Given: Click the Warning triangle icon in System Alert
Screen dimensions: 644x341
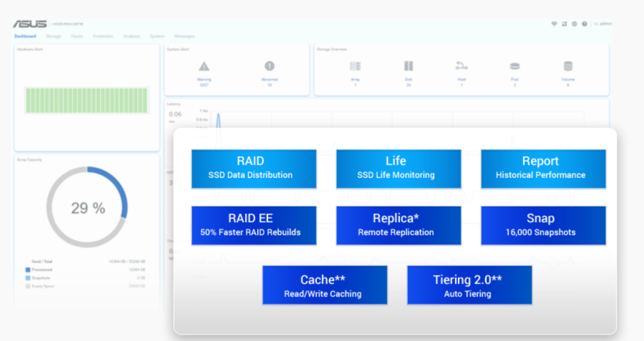Looking at the screenshot, I should click(204, 66).
